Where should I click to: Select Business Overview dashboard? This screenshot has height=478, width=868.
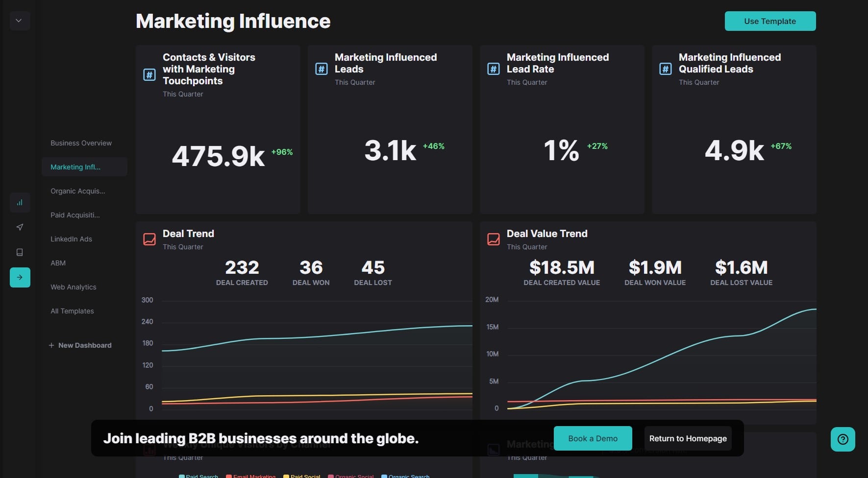pos(81,143)
